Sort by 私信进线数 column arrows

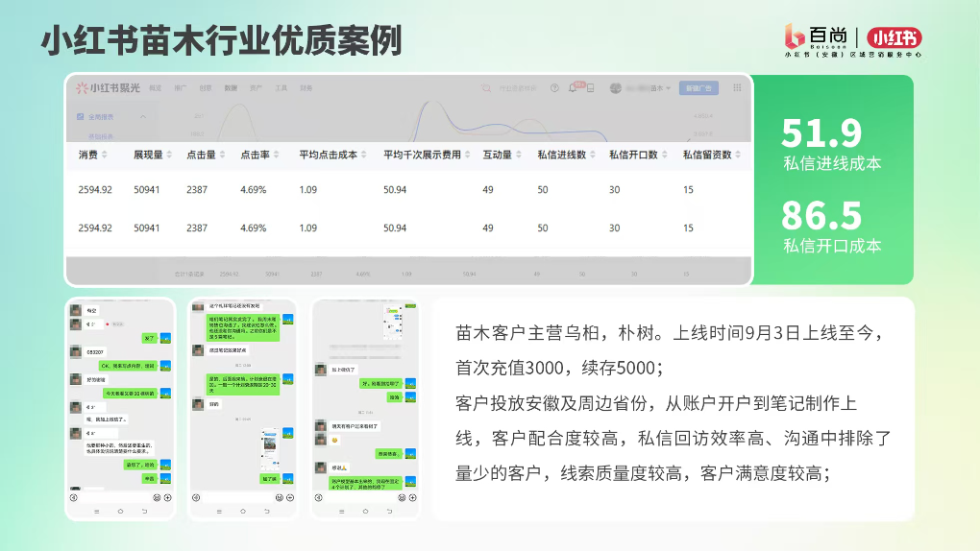[593, 155]
